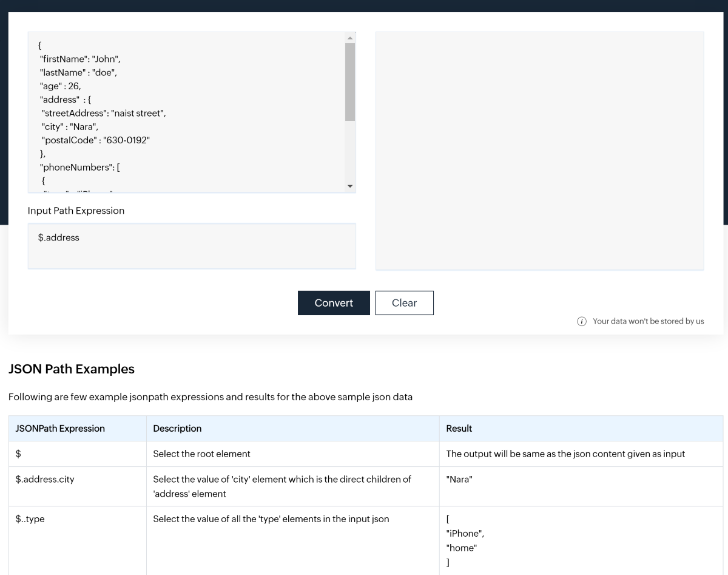This screenshot has width=728, height=575.
Task: Click the Convert button
Action: point(334,303)
